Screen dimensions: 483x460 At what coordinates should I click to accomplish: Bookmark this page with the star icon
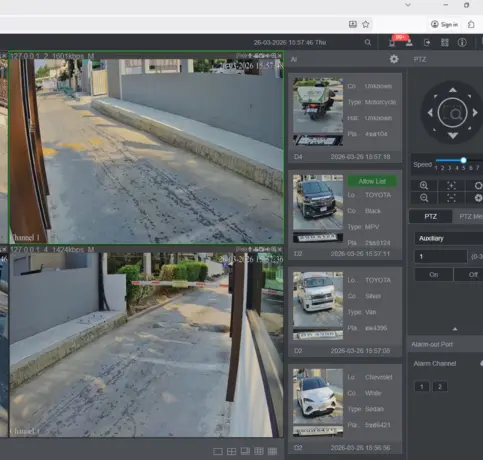click(366, 24)
